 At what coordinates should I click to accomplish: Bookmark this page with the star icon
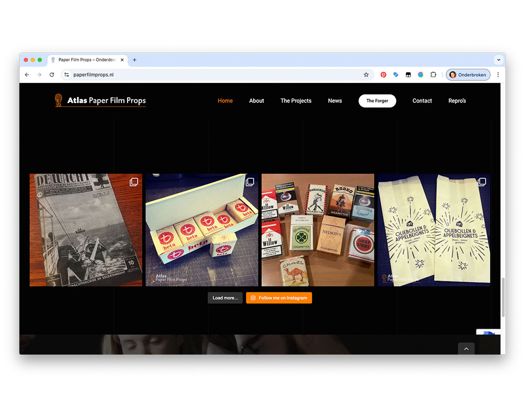366,75
